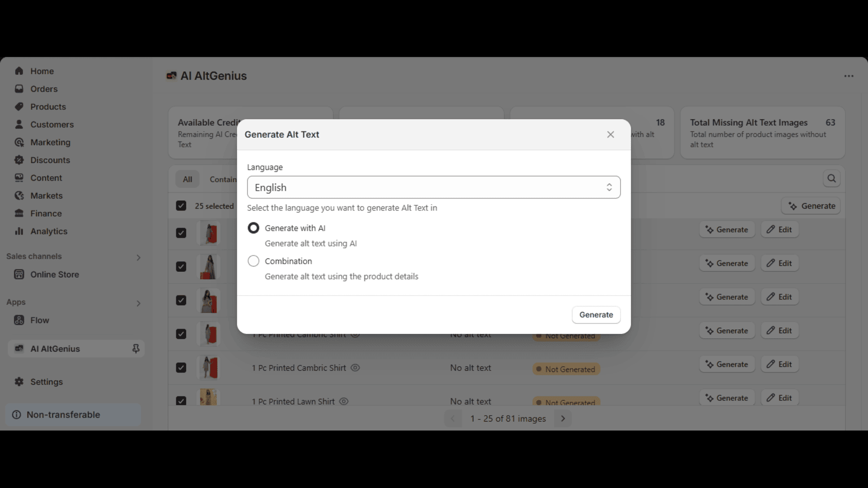Select the Combination radio option
Image resolution: width=868 pixels, height=488 pixels.
[253, 261]
